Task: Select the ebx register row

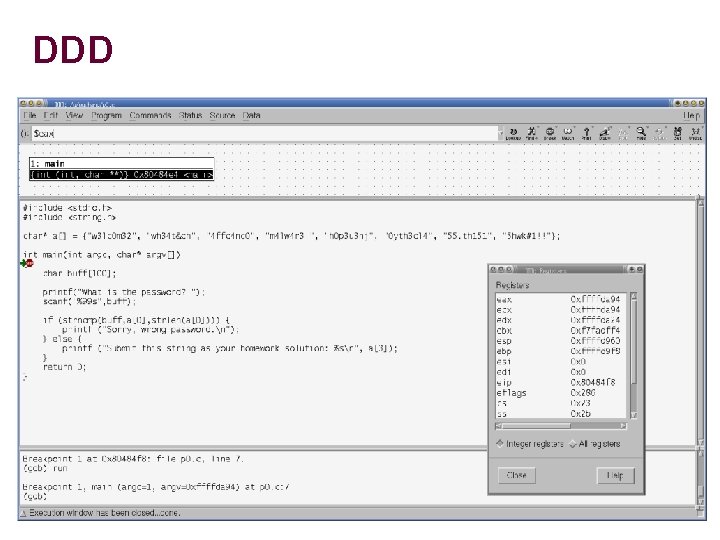Action: (562, 331)
